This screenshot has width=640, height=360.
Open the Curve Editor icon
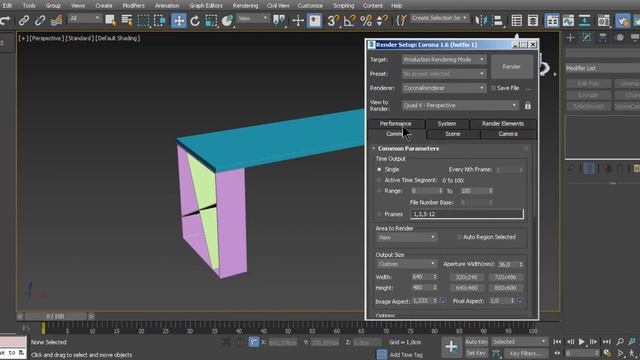pyautogui.click(x=568, y=20)
